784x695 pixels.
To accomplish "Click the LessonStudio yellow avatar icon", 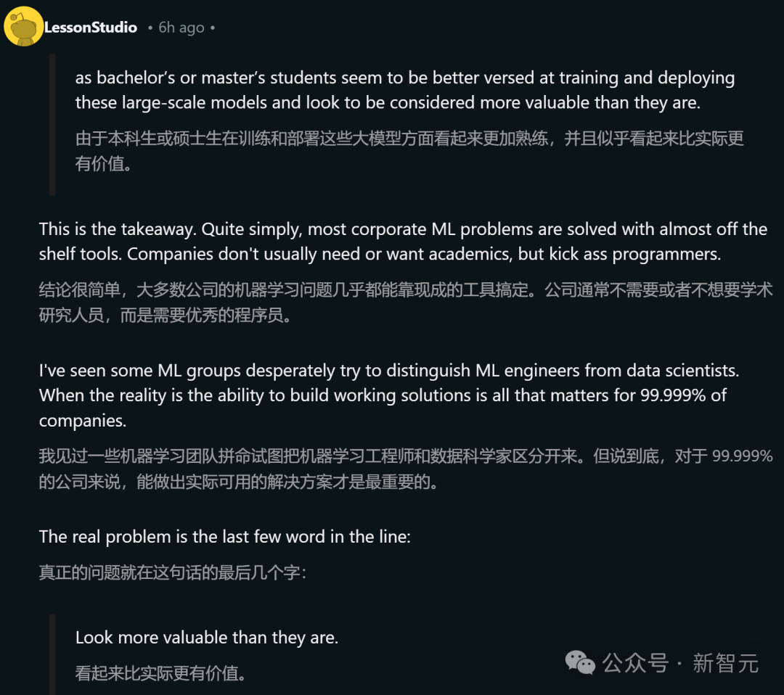I will [23, 27].
